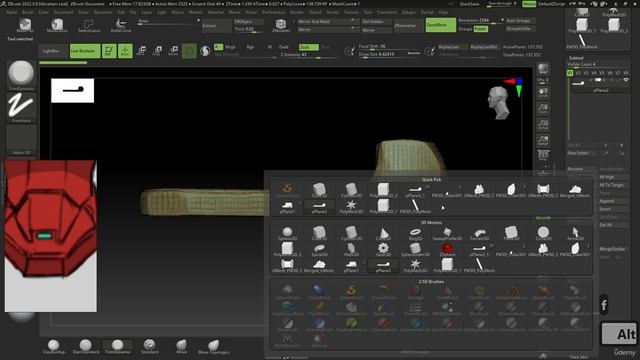Click QuickSave in the title bar
Viewport: 640px width, 360px height.
(469, 4)
